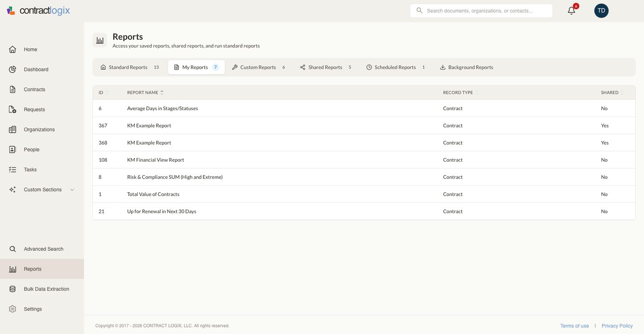Open the Terms of use link
The image size is (644, 334).
pyautogui.click(x=575, y=326)
